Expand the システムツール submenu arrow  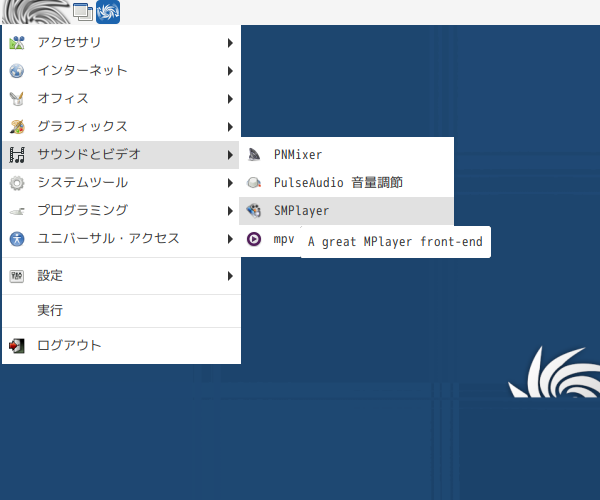[230, 183]
